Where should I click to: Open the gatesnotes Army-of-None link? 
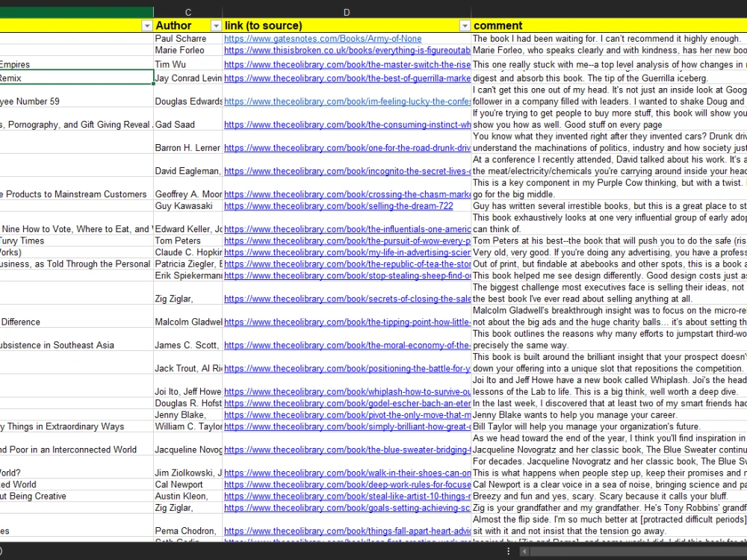323,39
